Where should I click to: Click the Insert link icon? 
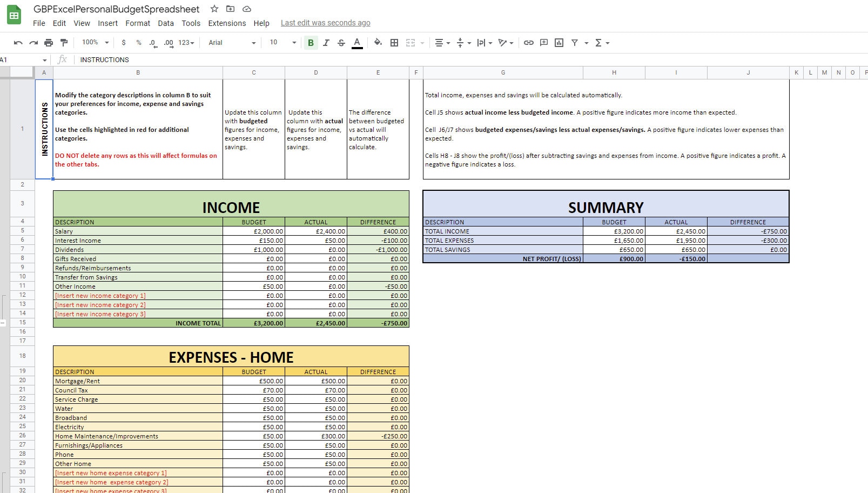528,42
